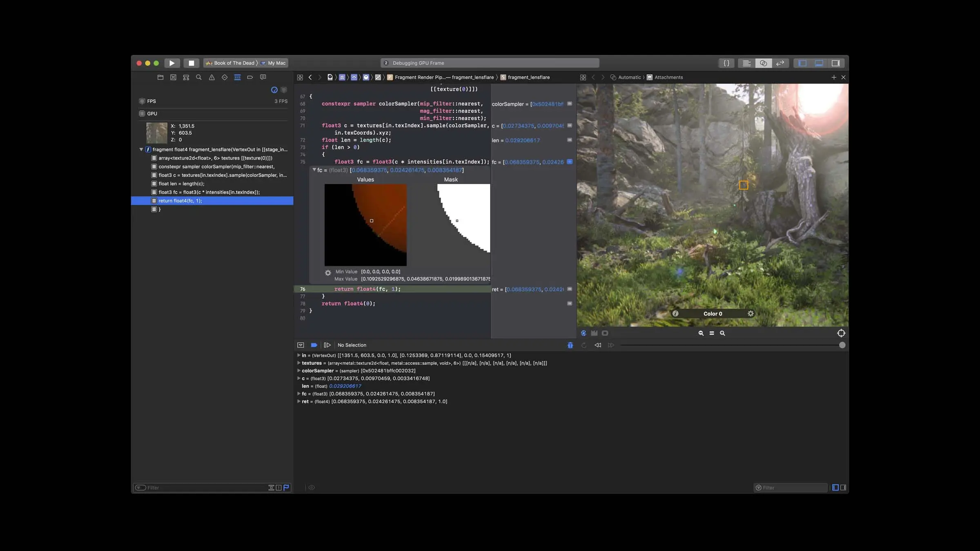Expand the ret variable in debugger
Screen dimensions: 980x551
[x=298, y=402]
